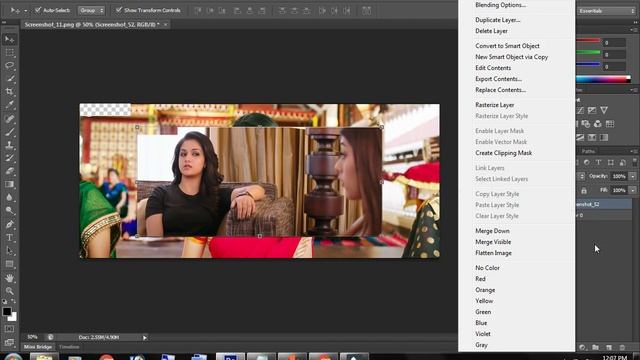The image size is (640, 360).
Task: Select the Blur tool
Action: pos(9,197)
